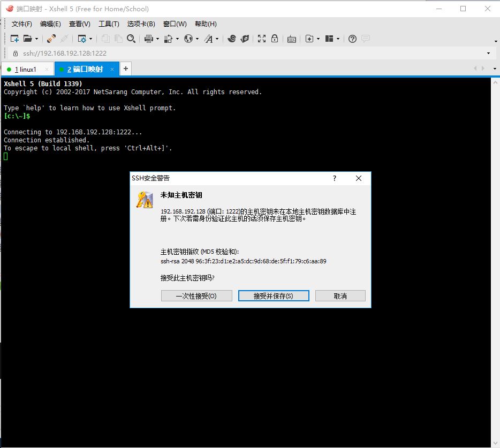The height and width of the screenshot is (448, 500).
Task: Click the lock icon in address bar
Action: click(16, 53)
